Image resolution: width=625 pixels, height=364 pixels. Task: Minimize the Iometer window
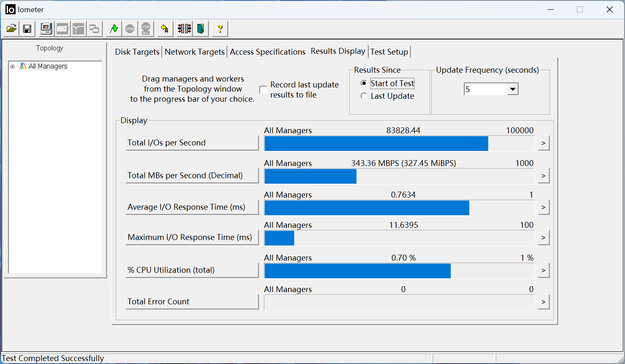tap(551, 10)
